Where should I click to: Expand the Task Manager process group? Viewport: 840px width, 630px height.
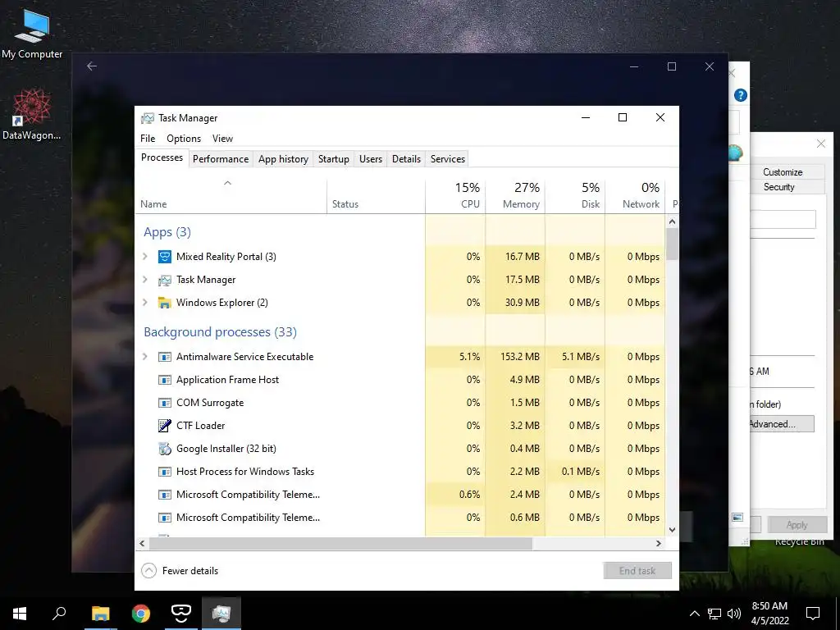tap(144, 280)
